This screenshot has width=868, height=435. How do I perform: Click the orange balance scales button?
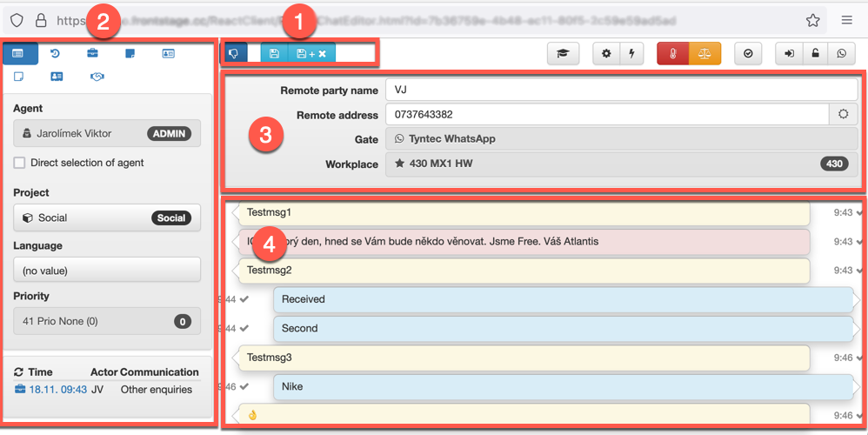pyautogui.click(x=704, y=54)
